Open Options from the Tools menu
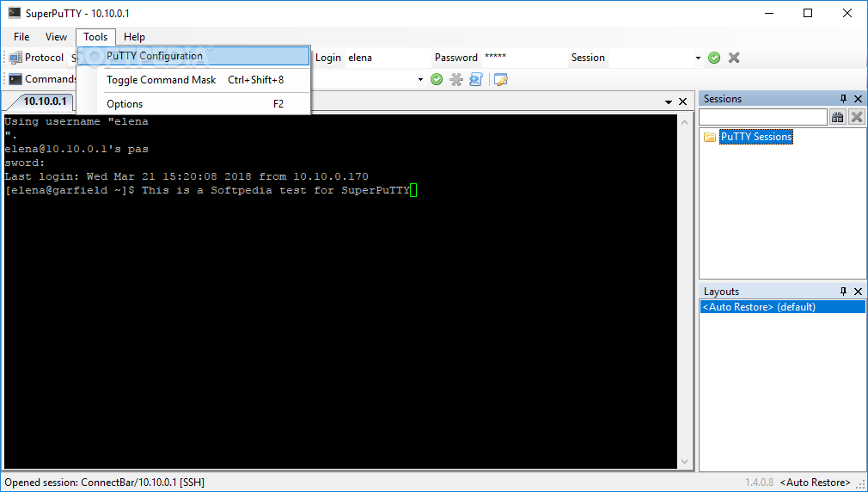This screenshot has width=868, height=492. [x=193, y=103]
